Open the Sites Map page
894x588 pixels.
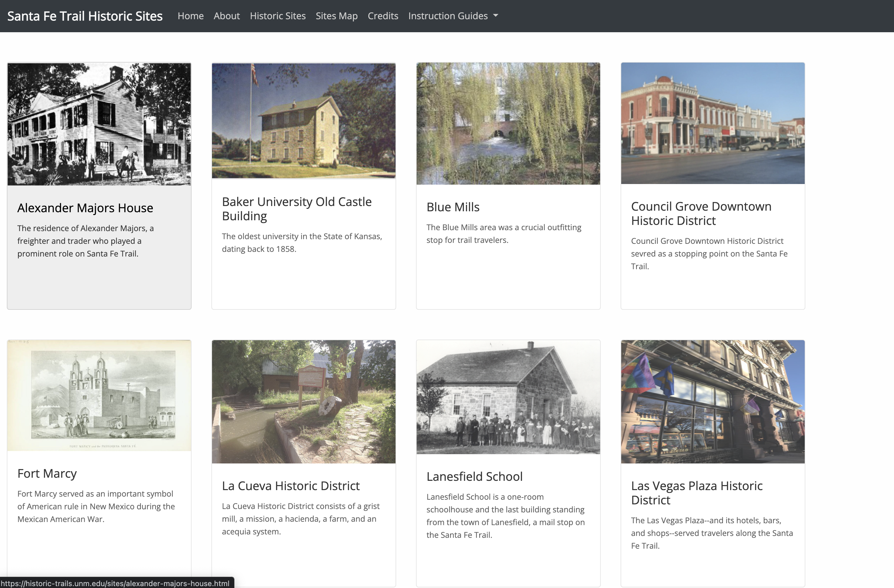[x=336, y=16]
